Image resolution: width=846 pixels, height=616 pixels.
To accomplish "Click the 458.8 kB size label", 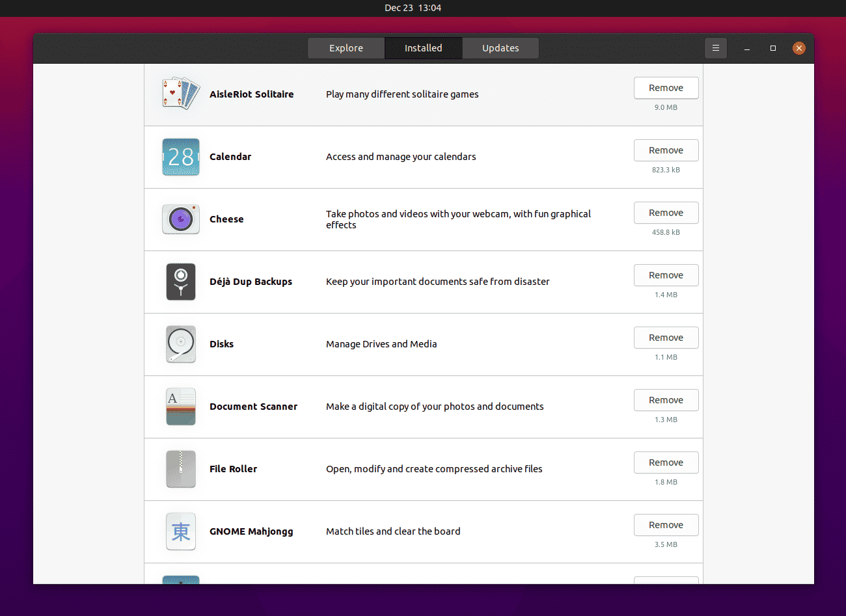I will [x=666, y=232].
